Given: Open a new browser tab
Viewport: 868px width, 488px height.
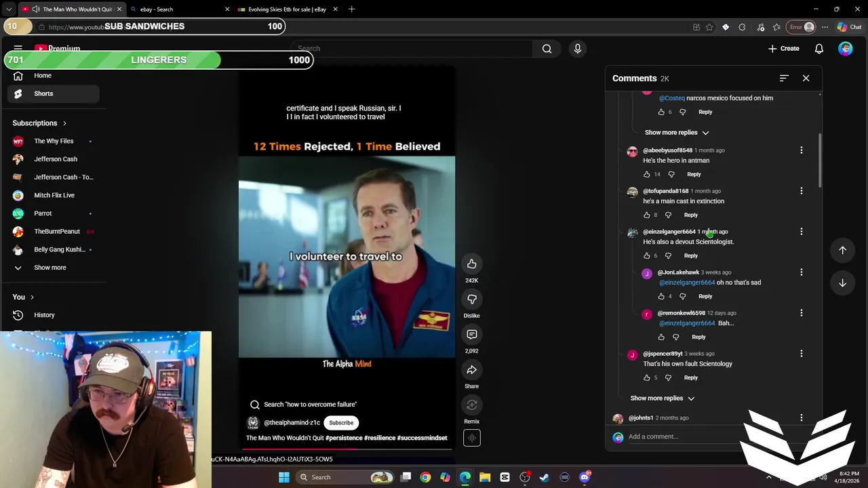Looking at the screenshot, I should pos(351,9).
